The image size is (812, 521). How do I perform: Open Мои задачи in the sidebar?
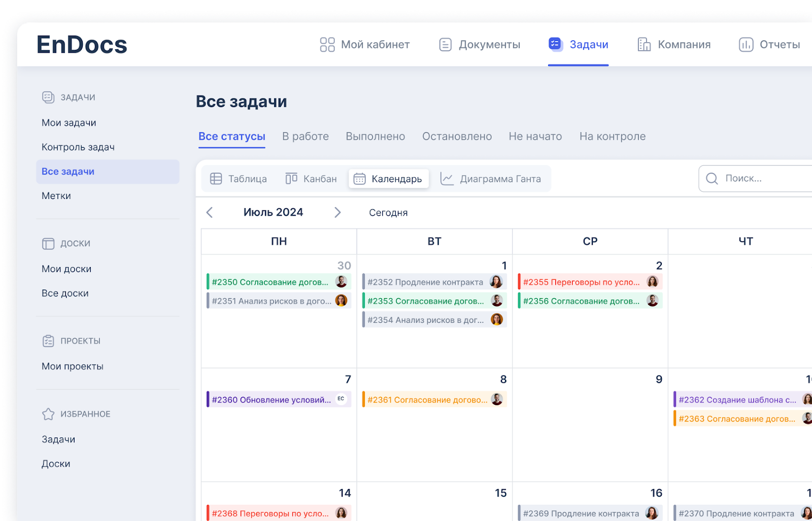click(69, 123)
